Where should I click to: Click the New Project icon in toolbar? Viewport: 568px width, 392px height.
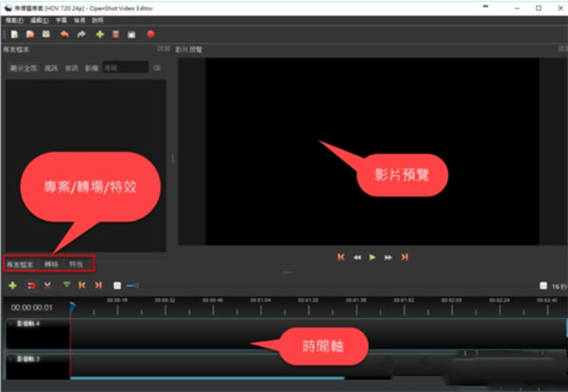tap(16, 34)
